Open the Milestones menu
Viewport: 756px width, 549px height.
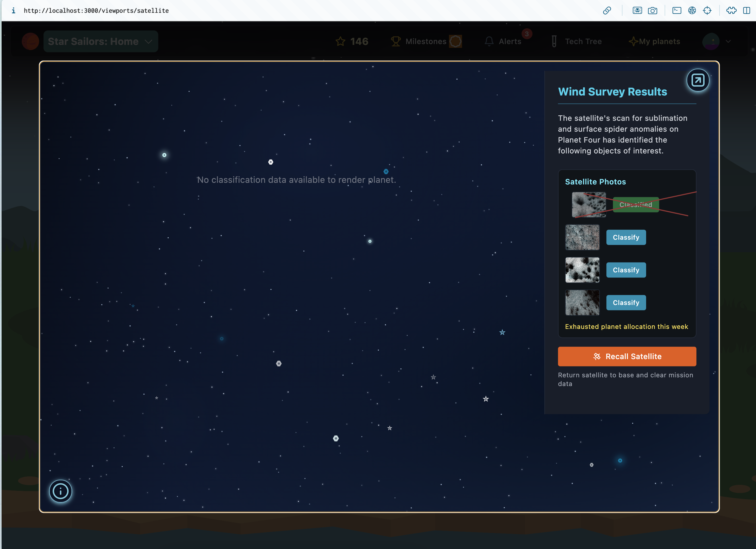click(426, 41)
